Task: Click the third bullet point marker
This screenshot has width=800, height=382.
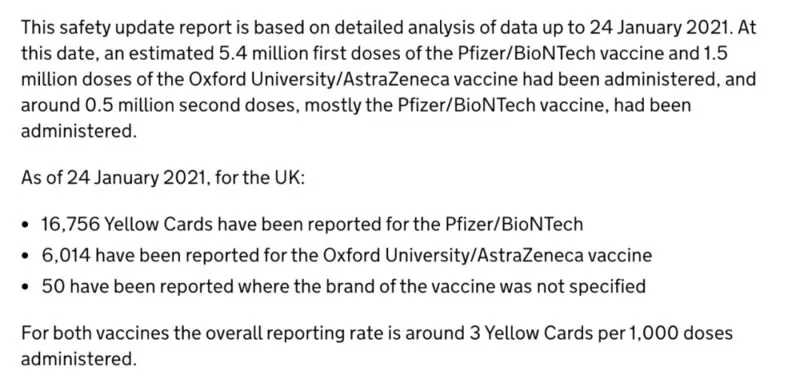Action: click(26, 287)
